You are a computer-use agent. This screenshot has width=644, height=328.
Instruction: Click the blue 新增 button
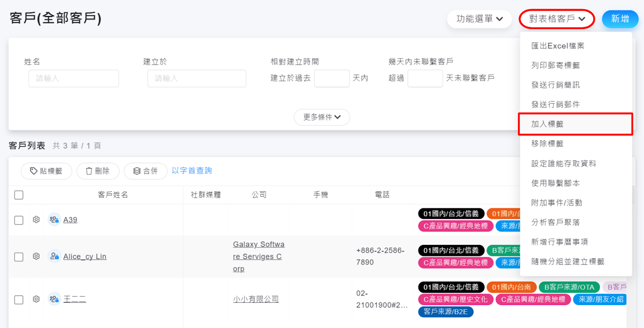(x=620, y=19)
